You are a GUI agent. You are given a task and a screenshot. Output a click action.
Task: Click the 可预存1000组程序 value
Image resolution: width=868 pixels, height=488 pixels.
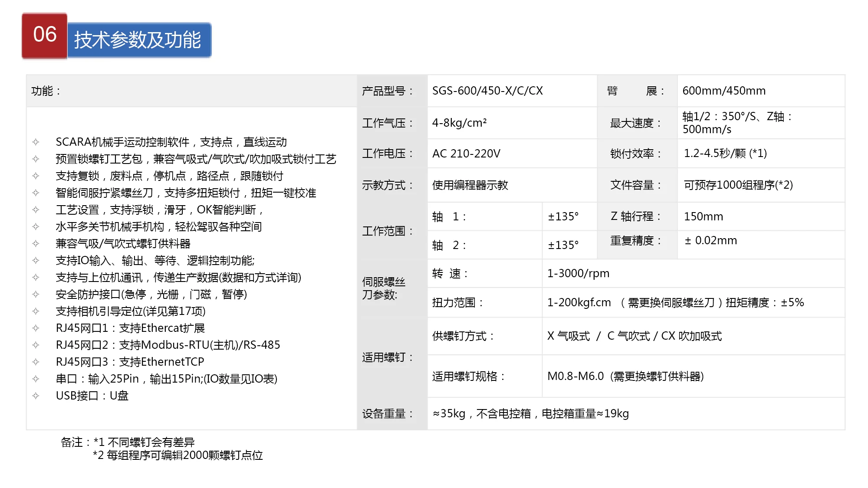(738, 185)
